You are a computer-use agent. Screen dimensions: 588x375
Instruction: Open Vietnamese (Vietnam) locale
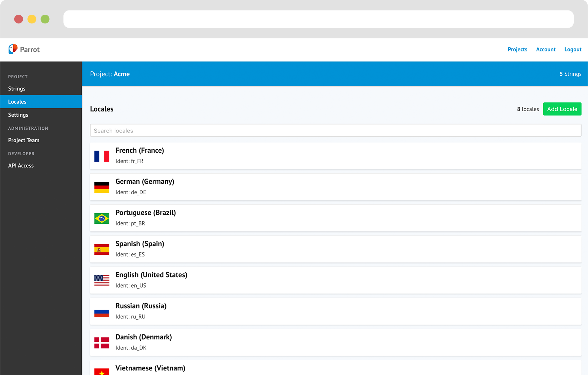[x=336, y=368]
